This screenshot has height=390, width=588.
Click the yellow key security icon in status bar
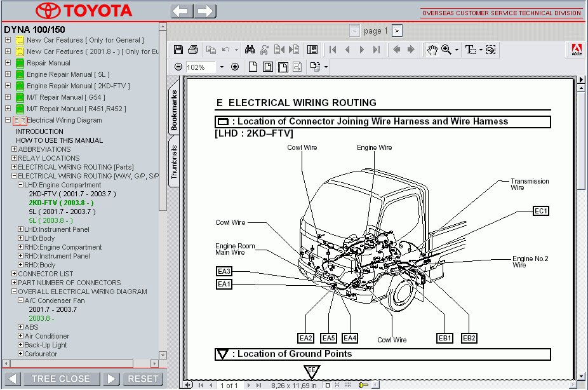[363, 385]
